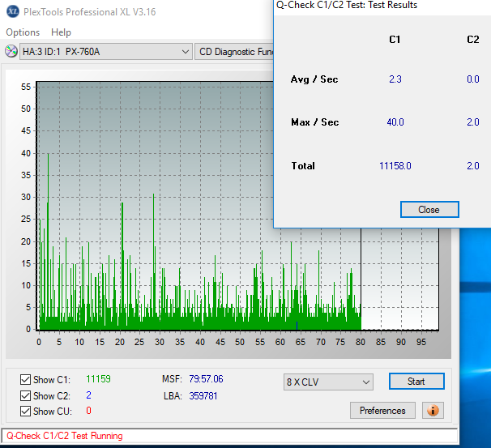Open the CD Diagnostic Functions dropdown
The height and width of the screenshot is (448, 491).
tap(234, 52)
